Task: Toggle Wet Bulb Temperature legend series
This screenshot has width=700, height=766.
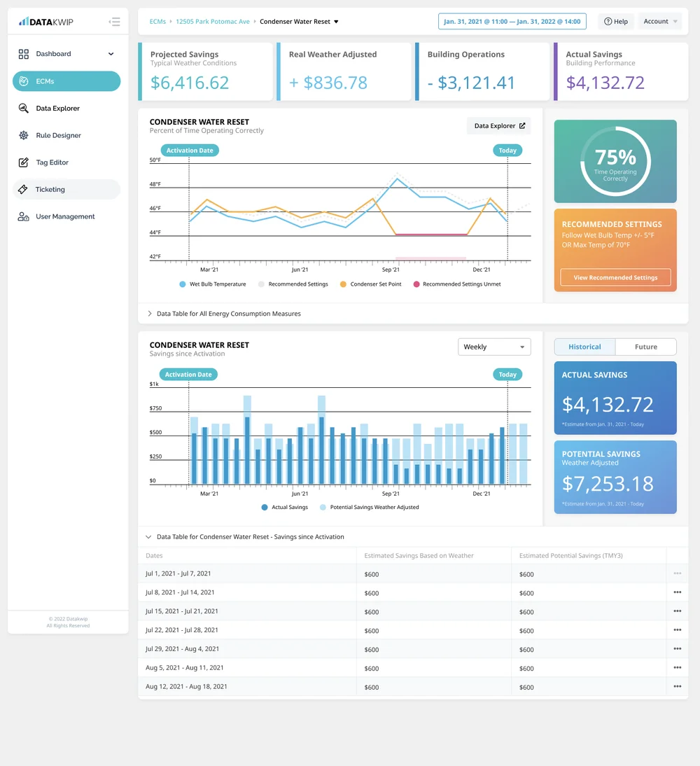Action: pyautogui.click(x=213, y=284)
